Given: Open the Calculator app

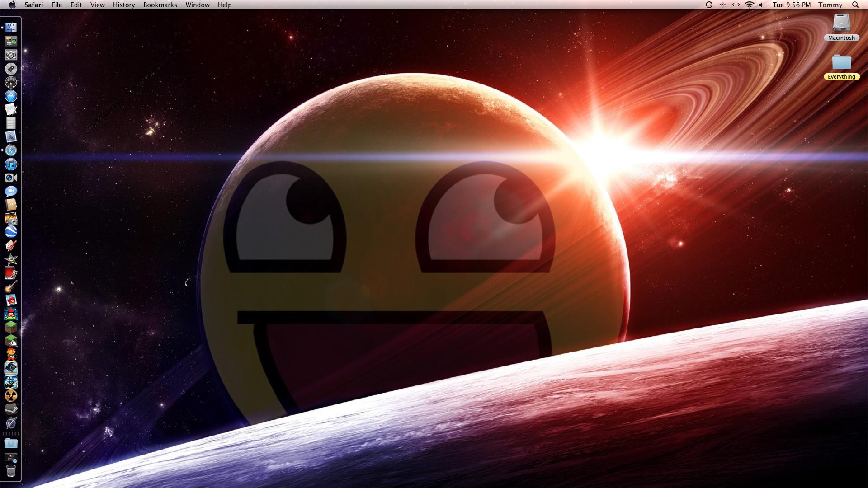Looking at the screenshot, I should [11, 123].
